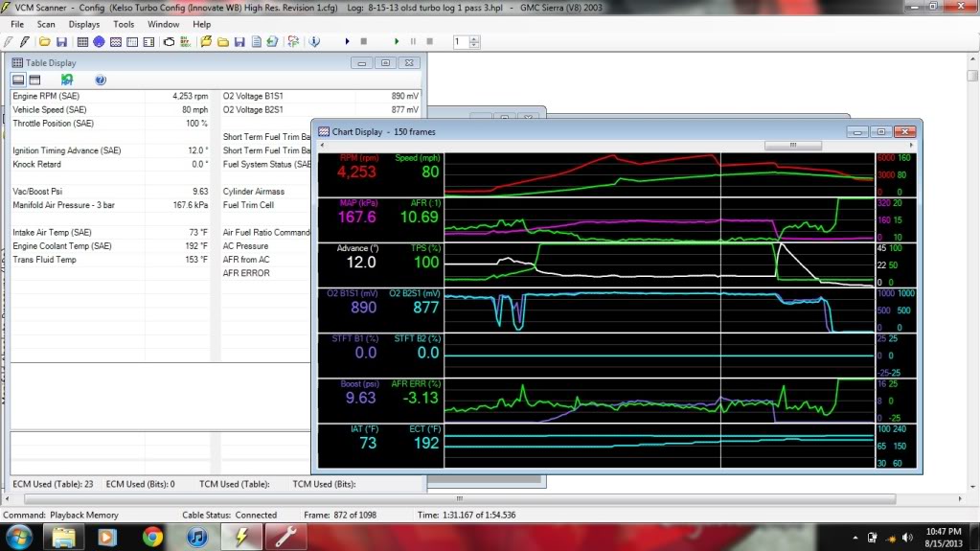
Task: Toggle the C/F units conversion icon
Action: pos(293,42)
